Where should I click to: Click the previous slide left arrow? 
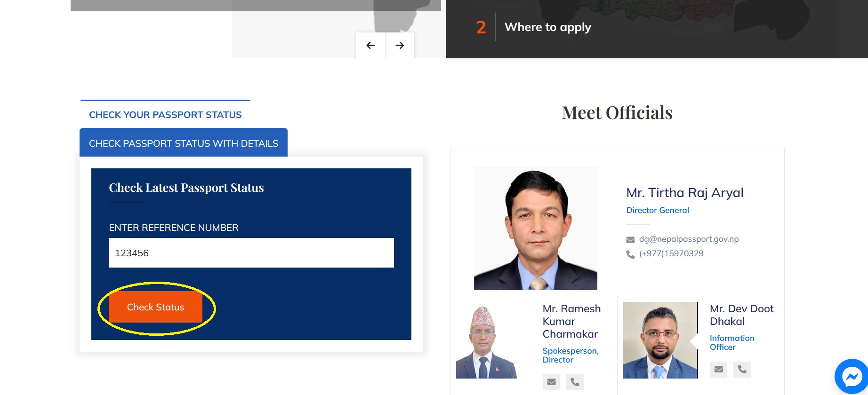[x=370, y=46]
